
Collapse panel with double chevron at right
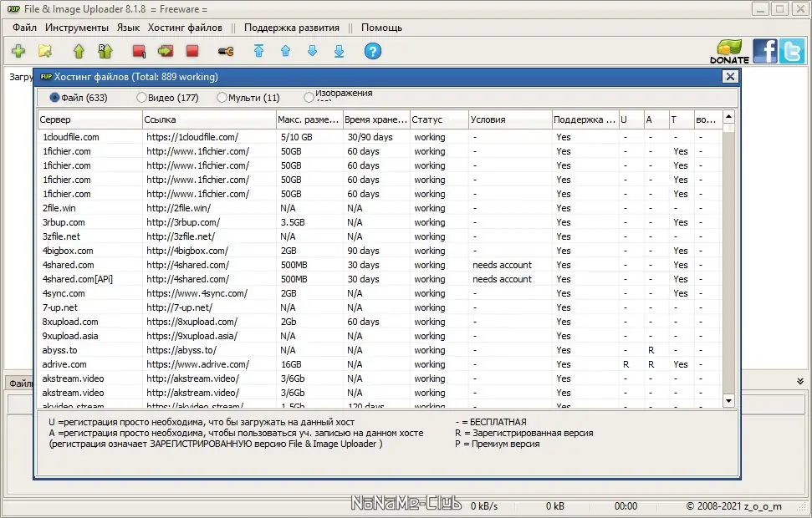click(800, 381)
